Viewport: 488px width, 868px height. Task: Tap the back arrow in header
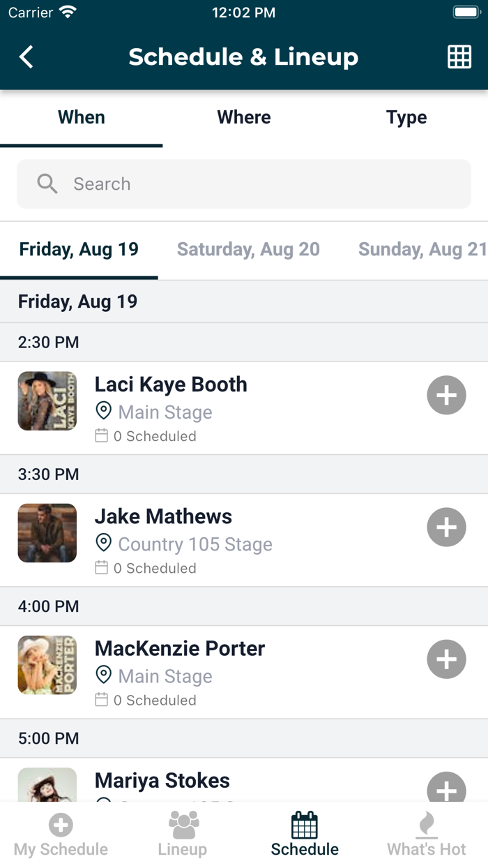[26, 57]
